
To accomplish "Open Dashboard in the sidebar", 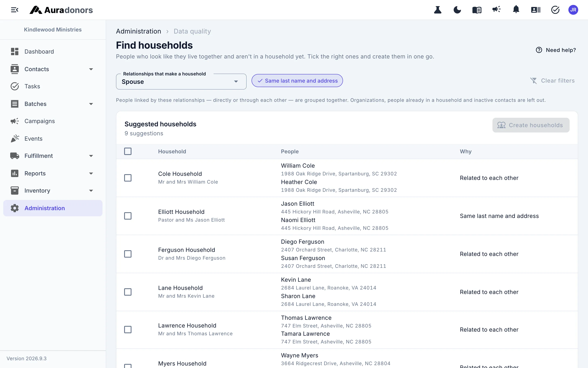I will (53, 52).
